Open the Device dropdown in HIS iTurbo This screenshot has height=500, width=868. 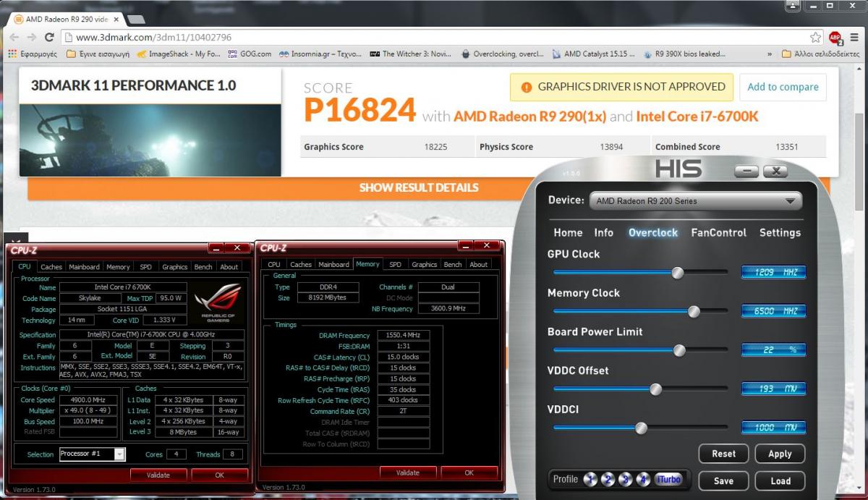tap(696, 200)
